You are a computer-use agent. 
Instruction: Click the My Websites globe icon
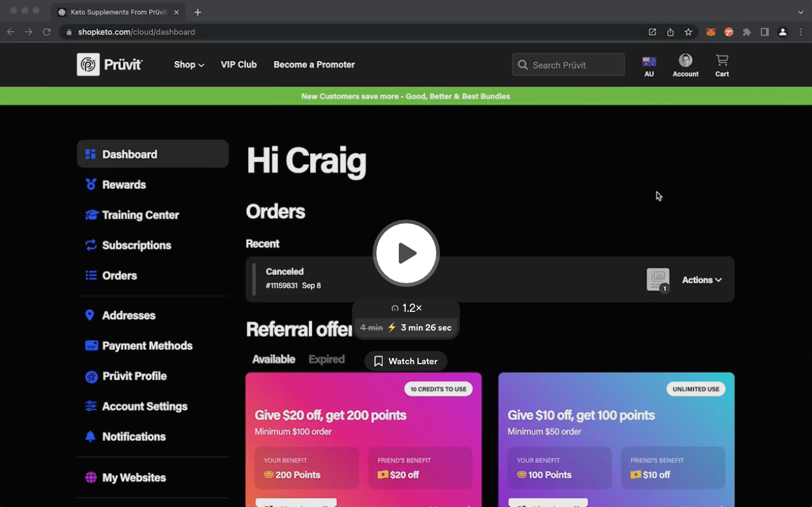[91, 478]
